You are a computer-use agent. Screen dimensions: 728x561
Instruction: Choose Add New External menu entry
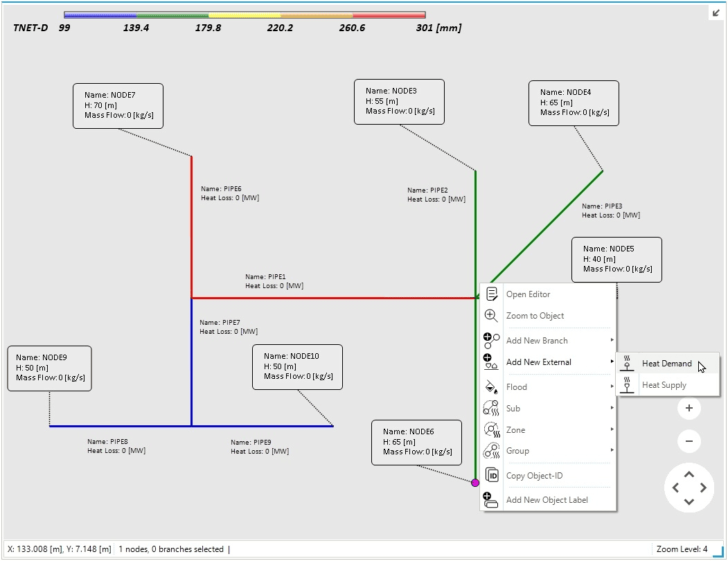click(x=538, y=362)
